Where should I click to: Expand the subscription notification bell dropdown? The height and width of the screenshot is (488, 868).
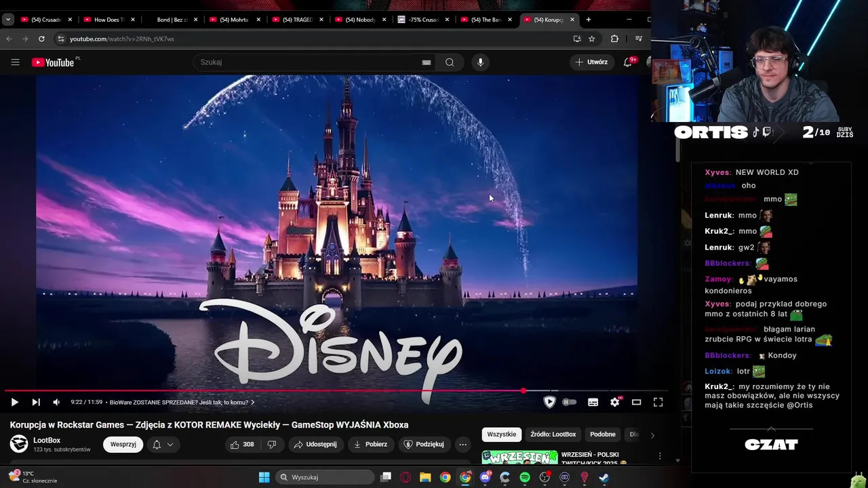coord(163,445)
